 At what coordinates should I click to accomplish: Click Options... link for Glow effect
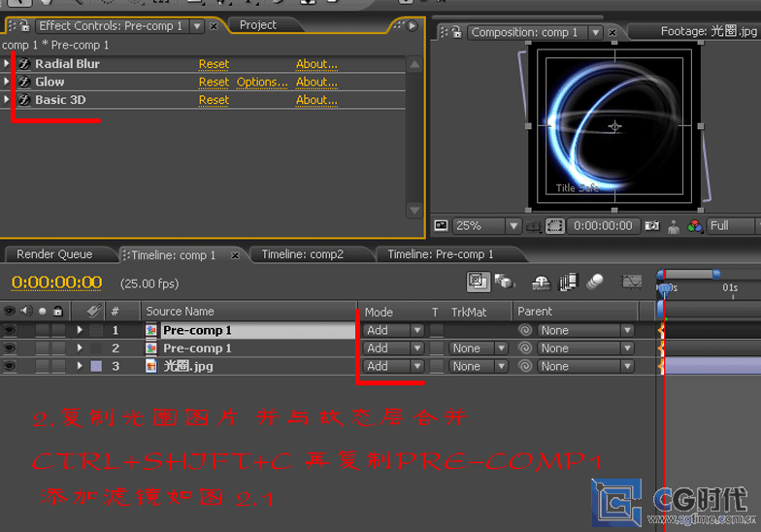[x=262, y=83]
